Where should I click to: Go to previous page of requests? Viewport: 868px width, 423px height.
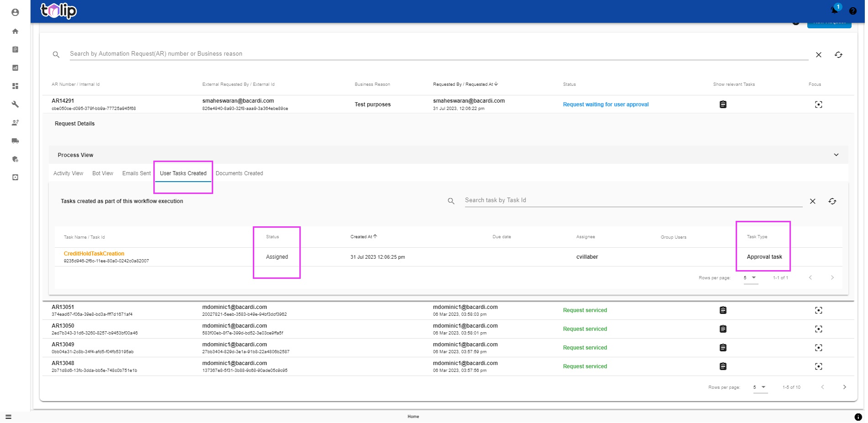coord(823,387)
